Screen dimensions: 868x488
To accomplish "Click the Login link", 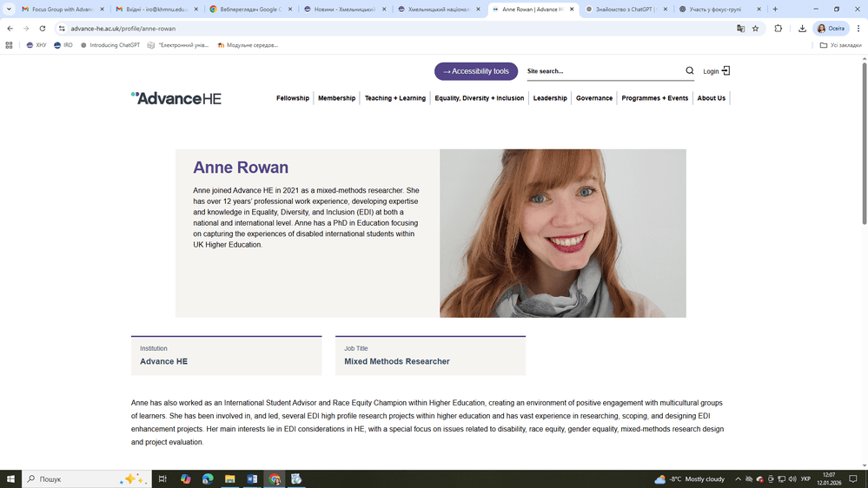I will tap(716, 71).
